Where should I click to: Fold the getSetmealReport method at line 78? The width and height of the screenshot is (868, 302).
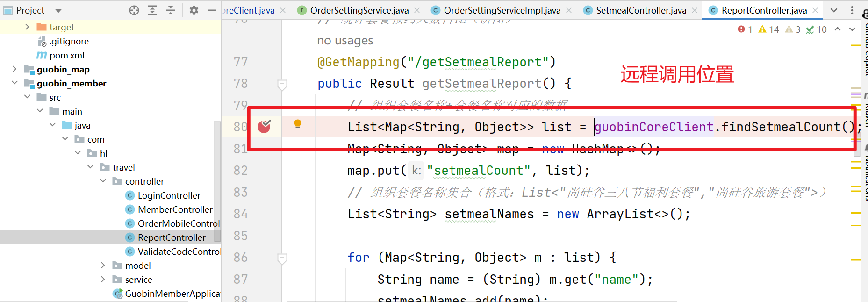[282, 84]
